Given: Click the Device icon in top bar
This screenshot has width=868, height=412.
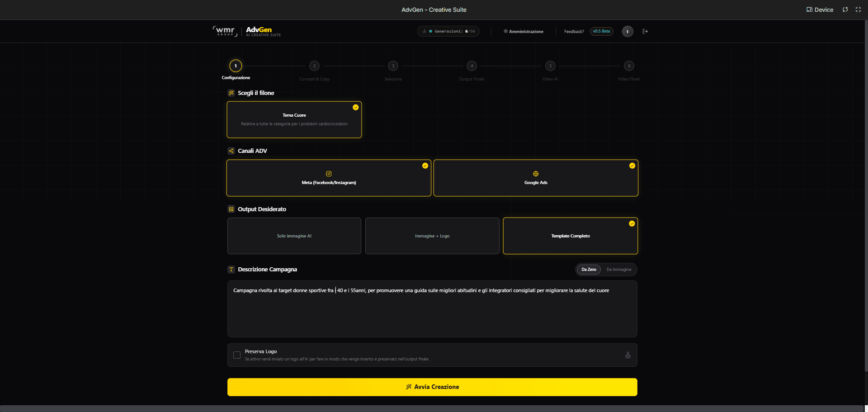Looking at the screenshot, I should point(809,9).
